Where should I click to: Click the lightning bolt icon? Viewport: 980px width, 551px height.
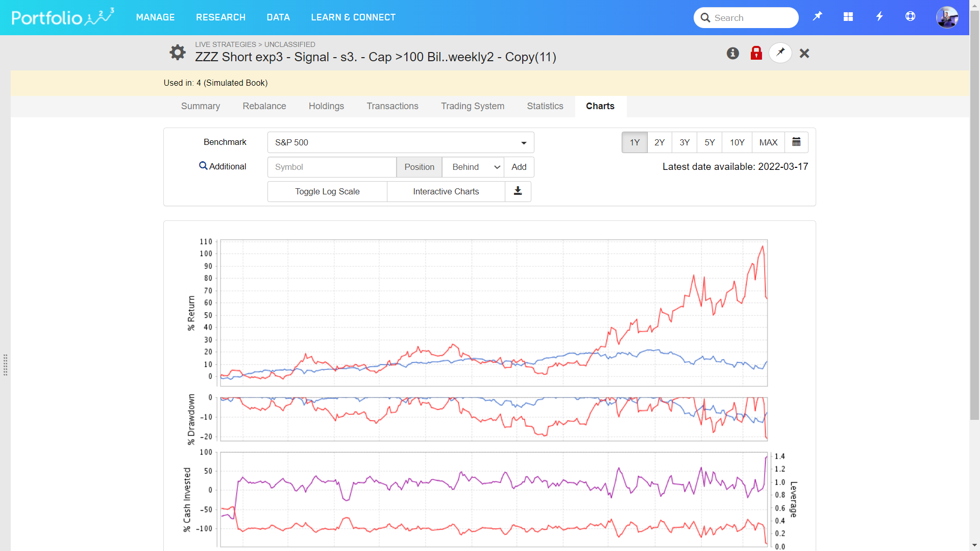point(879,17)
